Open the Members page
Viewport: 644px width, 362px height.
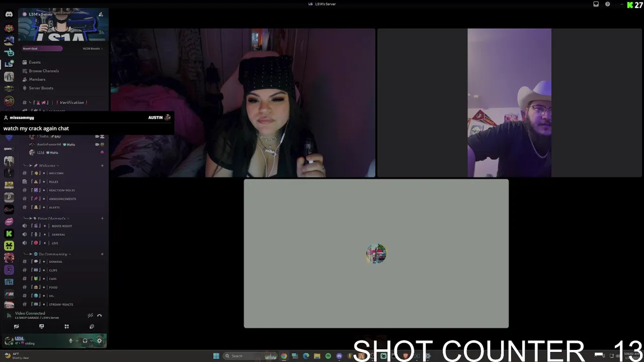click(x=63, y=79)
